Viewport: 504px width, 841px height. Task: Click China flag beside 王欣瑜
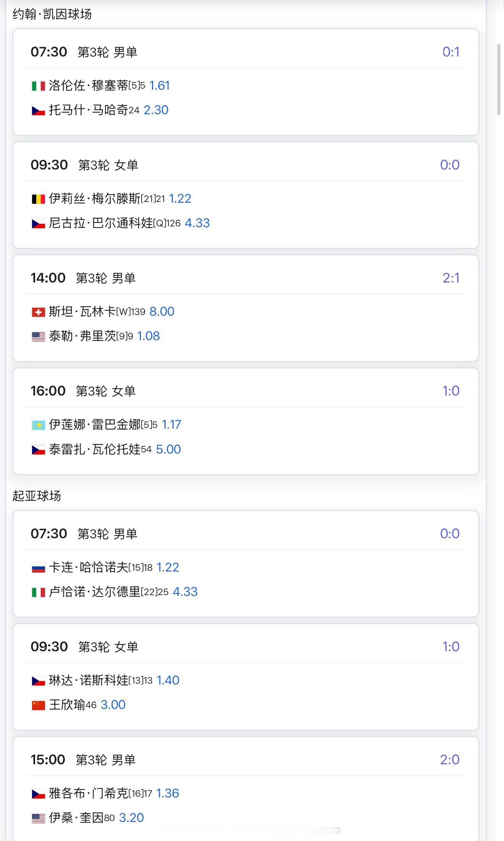pyautogui.click(x=38, y=705)
